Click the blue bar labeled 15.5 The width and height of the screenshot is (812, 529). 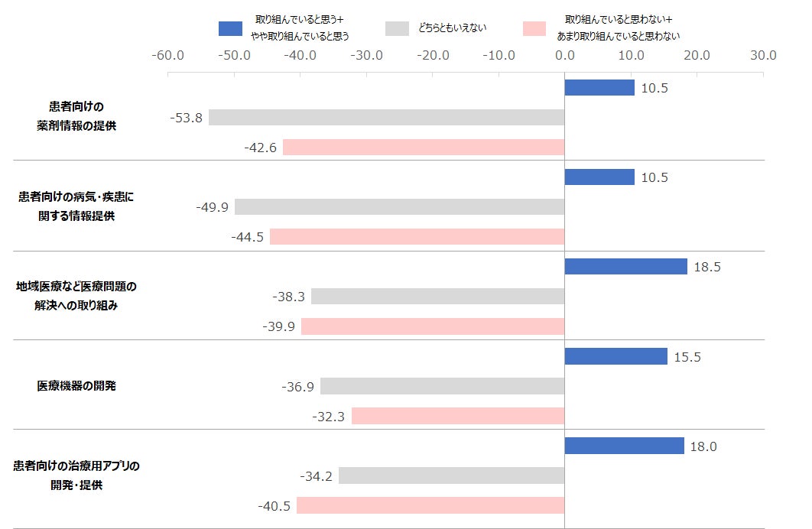click(x=615, y=356)
